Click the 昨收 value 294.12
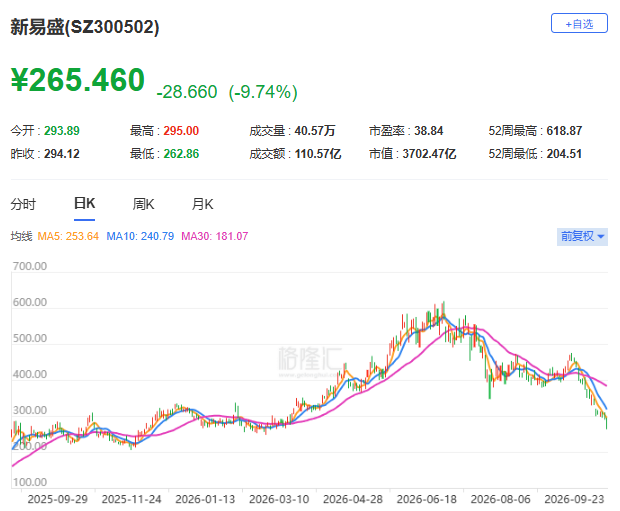 62,153
